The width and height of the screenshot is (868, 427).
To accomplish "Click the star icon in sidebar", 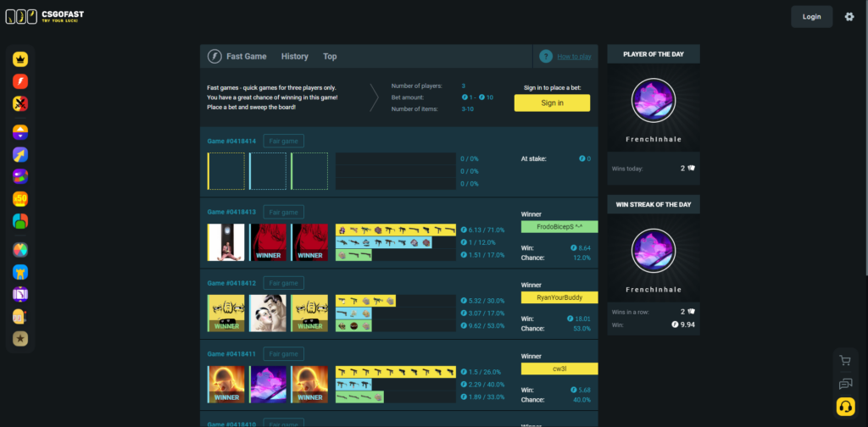I will [x=20, y=339].
